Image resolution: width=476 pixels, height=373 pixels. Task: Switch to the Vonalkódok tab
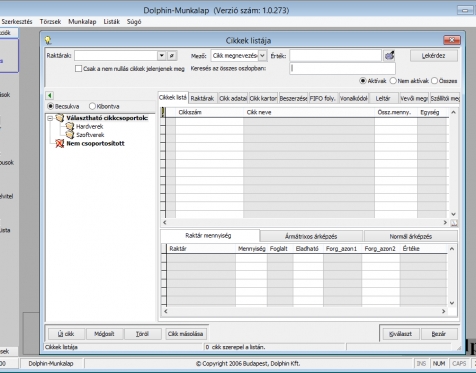(x=354, y=99)
